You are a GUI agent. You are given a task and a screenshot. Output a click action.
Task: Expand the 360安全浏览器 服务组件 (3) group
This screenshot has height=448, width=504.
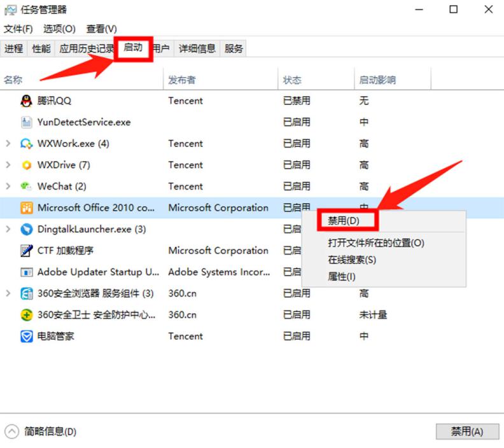(8, 293)
